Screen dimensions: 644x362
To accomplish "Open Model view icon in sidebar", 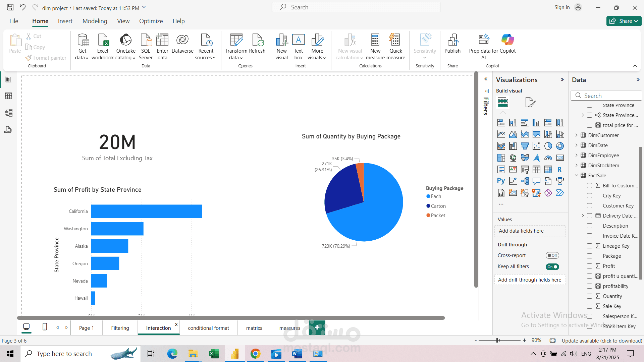I will (x=9, y=113).
